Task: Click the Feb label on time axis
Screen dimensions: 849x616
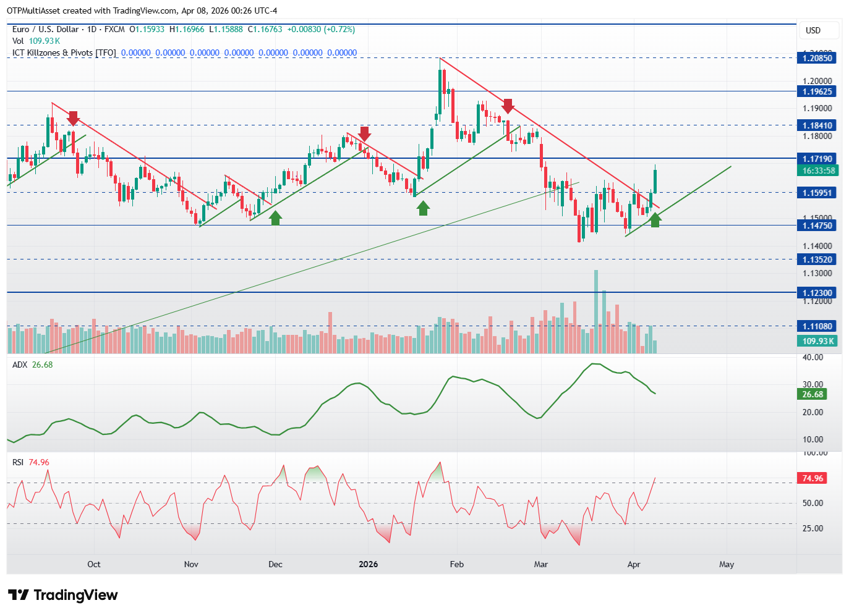Action: pos(456,564)
